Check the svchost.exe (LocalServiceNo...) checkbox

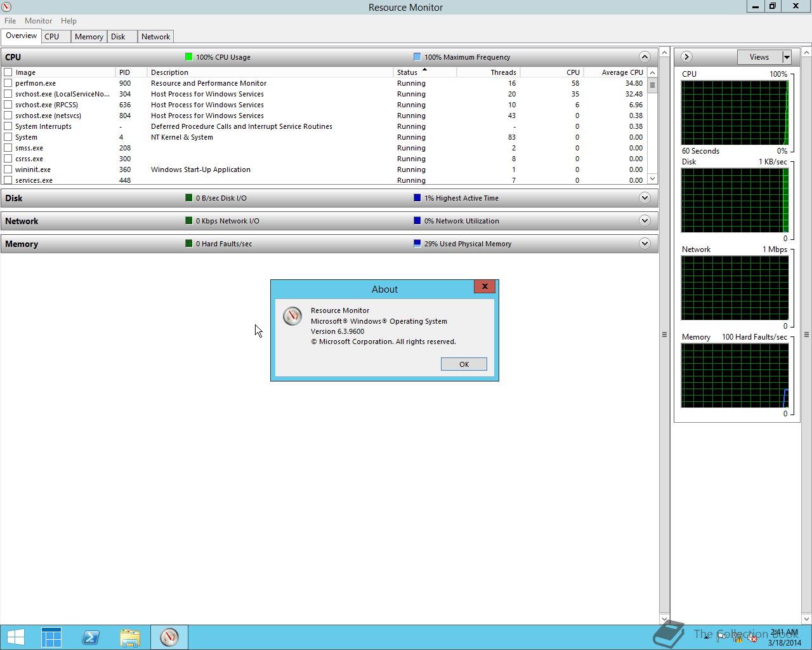(x=8, y=94)
